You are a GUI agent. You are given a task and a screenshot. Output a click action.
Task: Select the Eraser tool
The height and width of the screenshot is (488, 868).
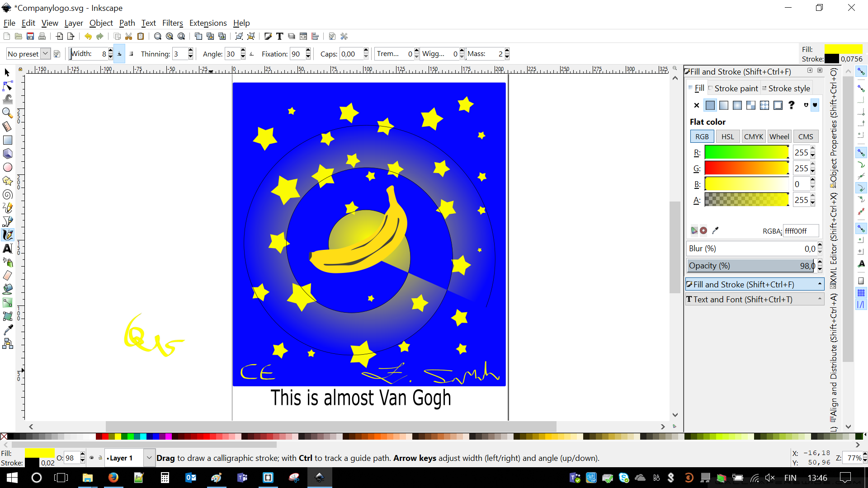[7, 276]
